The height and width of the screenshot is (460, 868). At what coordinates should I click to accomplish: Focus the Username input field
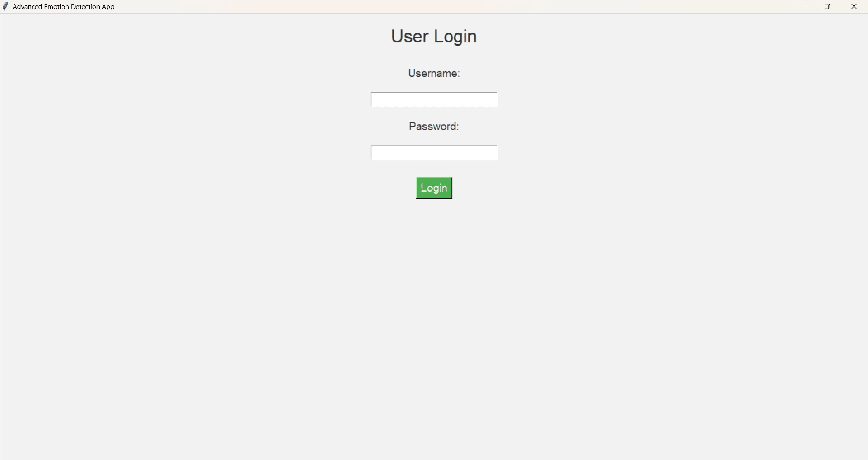[x=434, y=99]
